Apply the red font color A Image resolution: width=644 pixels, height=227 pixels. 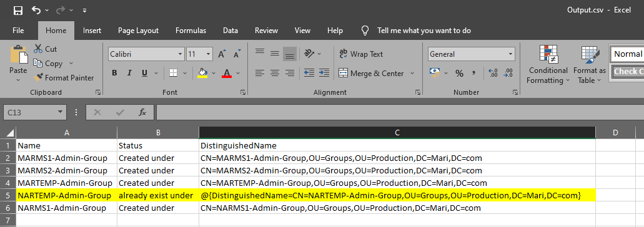(227, 74)
